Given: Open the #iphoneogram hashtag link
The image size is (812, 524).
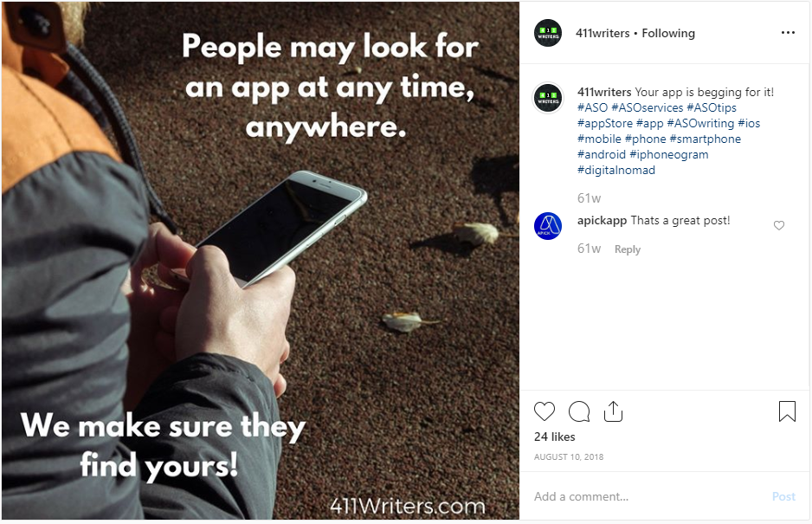Looking at the screenshot, I should click(x=669, y=154).
